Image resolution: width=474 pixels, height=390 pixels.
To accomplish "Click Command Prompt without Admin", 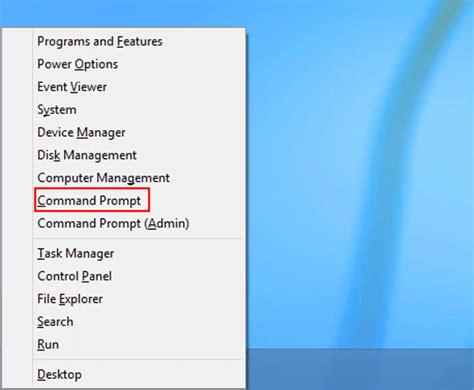I will (x=89, y=201).
